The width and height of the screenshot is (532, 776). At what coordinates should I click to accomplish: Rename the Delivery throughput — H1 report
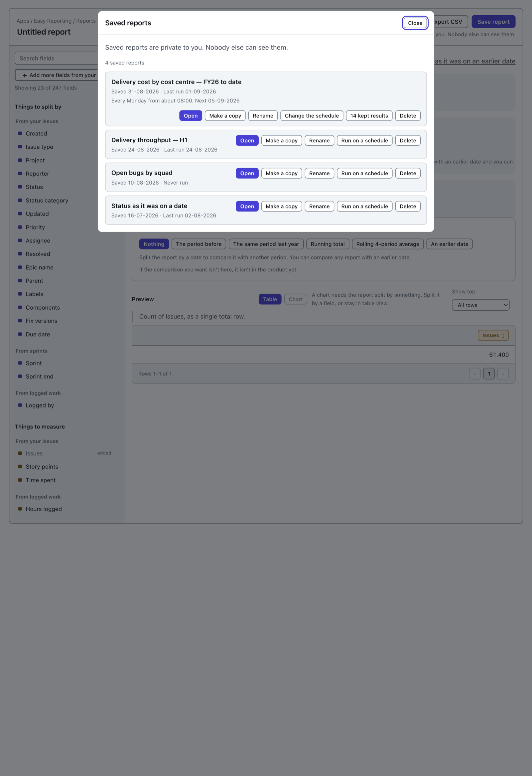pos(319,141)
